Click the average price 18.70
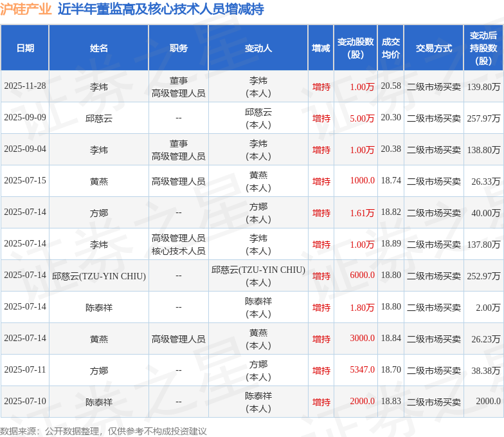The image size is (504, 437). point(391,369)
